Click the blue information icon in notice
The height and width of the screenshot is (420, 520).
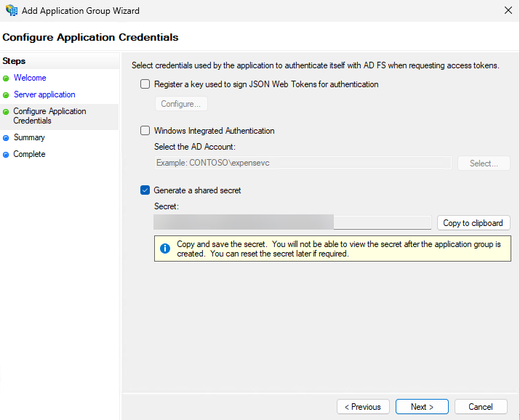pyautogui.click(x=165, y=249)
